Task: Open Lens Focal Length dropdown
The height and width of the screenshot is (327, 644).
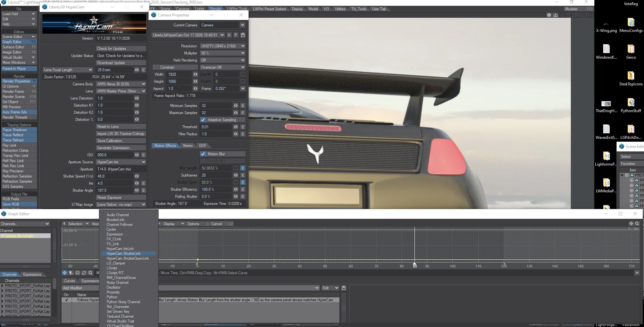Action: pyautogui.click(x=68, y=70)
